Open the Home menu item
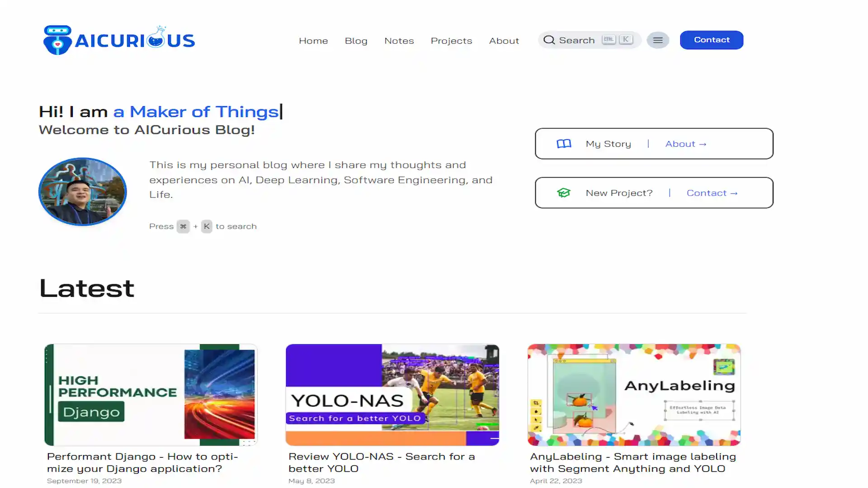868x488 pixels. pos(313,41)
